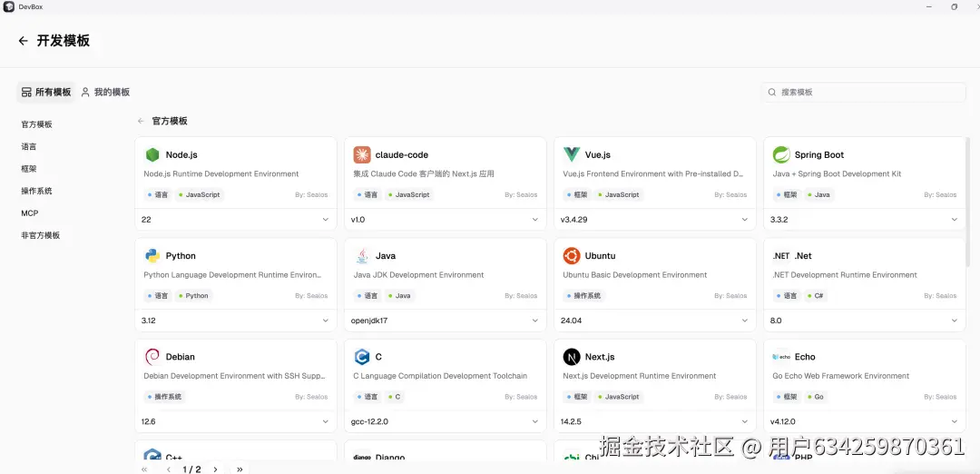Click the C language hexagon icon
The height and width of the screenshot is (474, 980).
[x=362, y=357]
